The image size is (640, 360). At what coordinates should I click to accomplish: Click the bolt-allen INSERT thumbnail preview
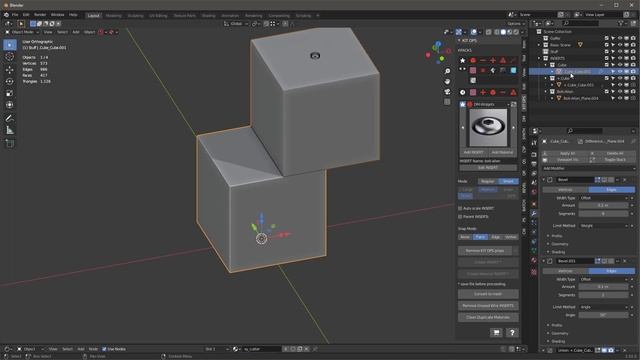[488, 128]
